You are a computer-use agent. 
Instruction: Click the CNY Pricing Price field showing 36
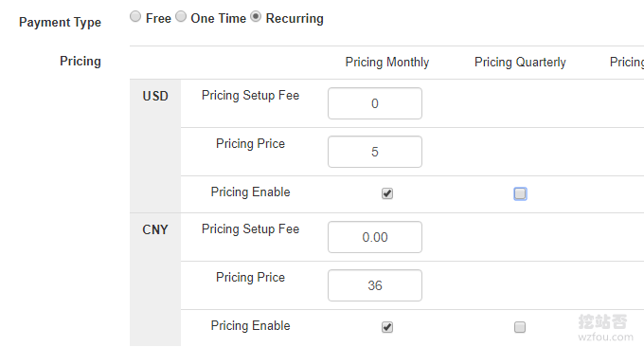[375, 285]
